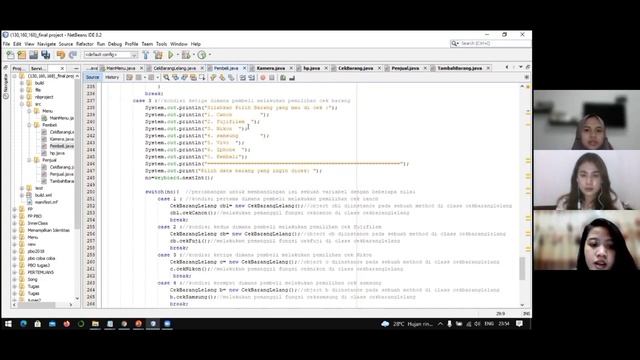640x360 pixels.
Task: Open Microsoft Edge from the taskbar
Action: click(x=23, y=324)
